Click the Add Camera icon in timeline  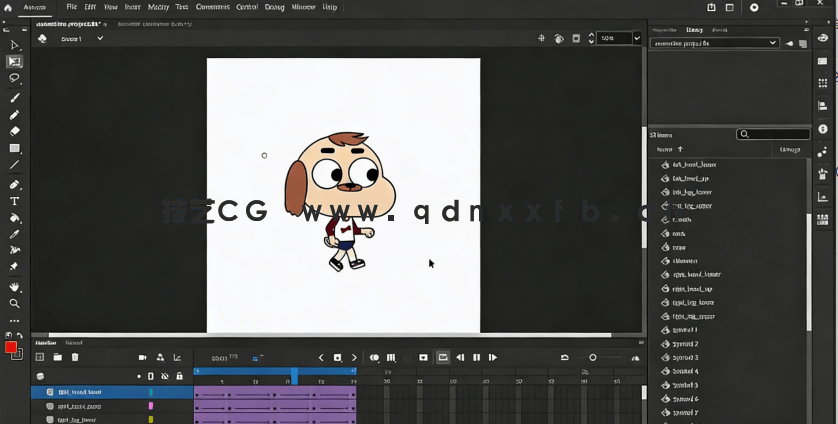[143, 357]
